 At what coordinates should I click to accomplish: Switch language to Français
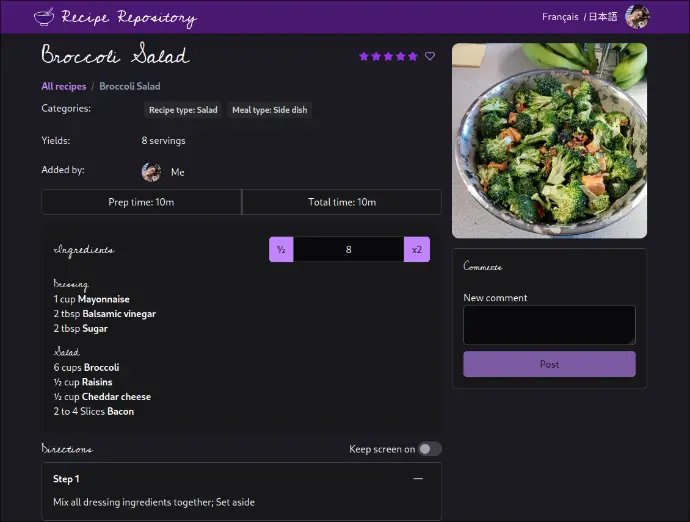tap(560, 17)
